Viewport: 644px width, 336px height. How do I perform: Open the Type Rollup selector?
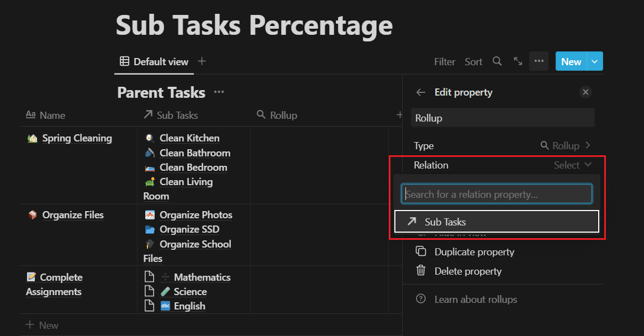click(x=566, y=145)
